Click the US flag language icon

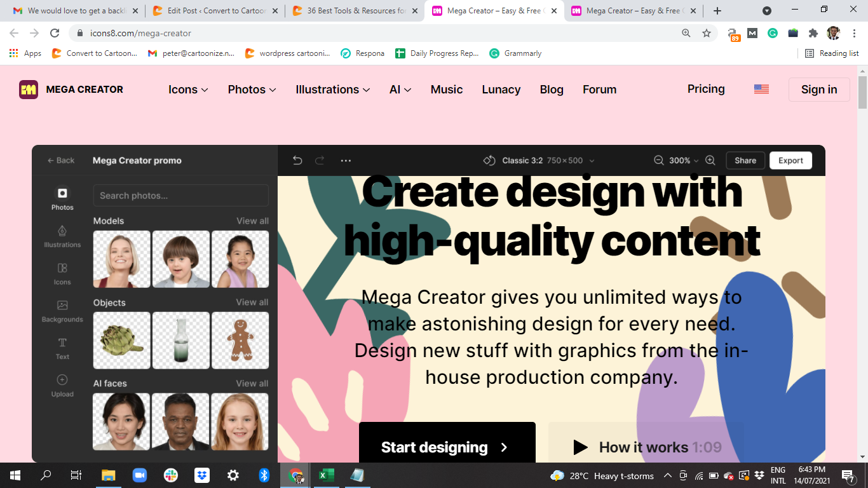(761, 90)
